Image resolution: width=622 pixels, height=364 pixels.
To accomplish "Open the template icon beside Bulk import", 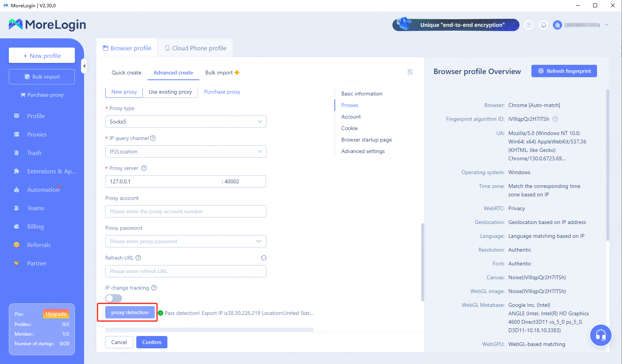I will pyautogui.click(x=410, y=72).
